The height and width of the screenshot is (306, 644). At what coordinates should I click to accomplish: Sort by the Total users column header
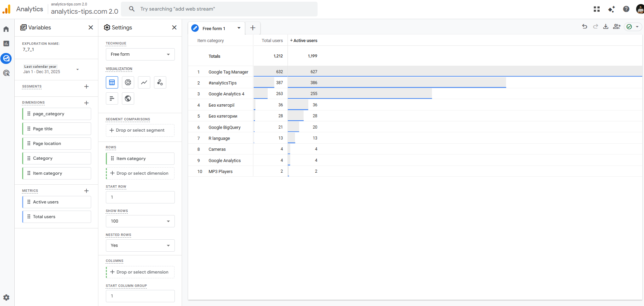(x=272, y=40)
